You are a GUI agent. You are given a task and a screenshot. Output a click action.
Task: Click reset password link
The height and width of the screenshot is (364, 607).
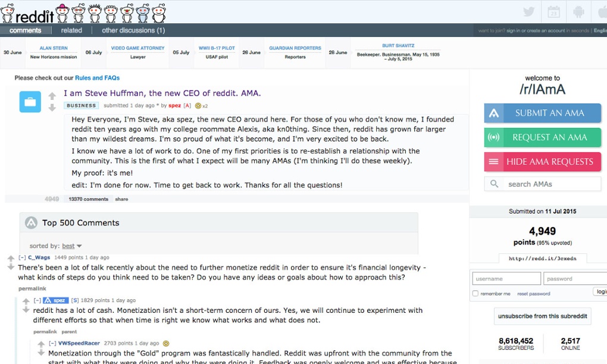pyautogui.click(x=533, y=294)
